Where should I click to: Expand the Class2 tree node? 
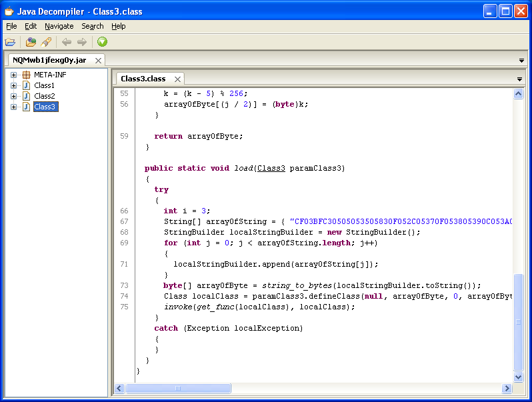13,97
